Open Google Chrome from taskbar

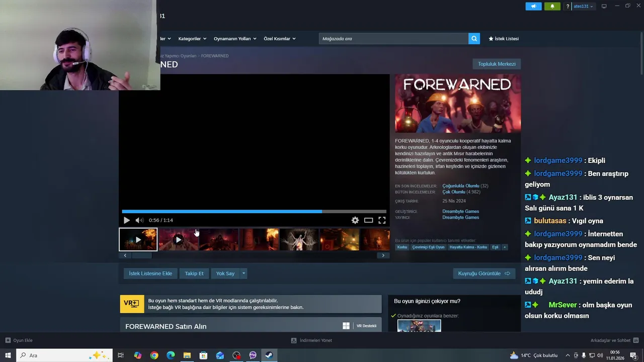point(154,355)
